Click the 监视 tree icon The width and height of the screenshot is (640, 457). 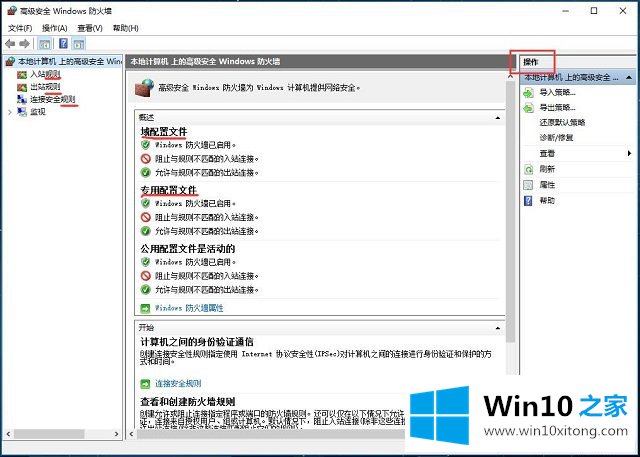tap(22, 112)
